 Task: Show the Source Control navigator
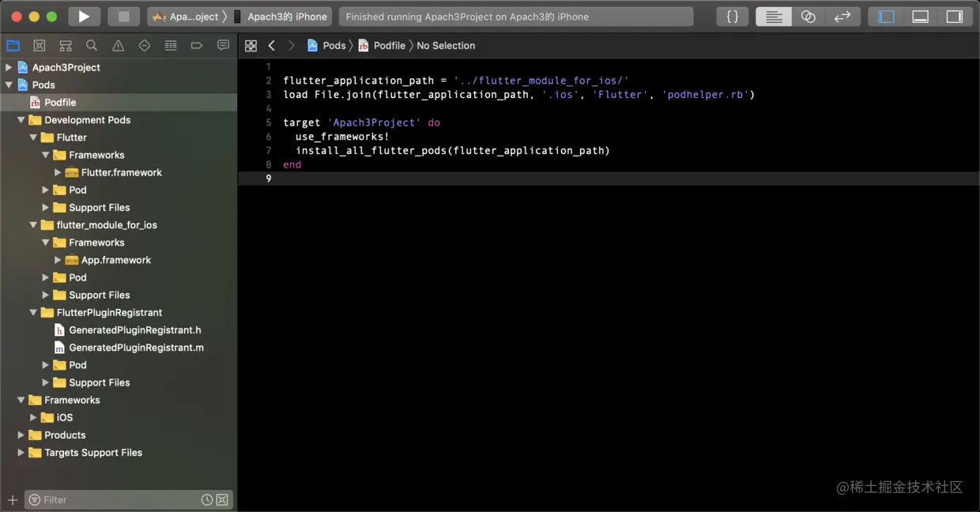tap(40, 46)
